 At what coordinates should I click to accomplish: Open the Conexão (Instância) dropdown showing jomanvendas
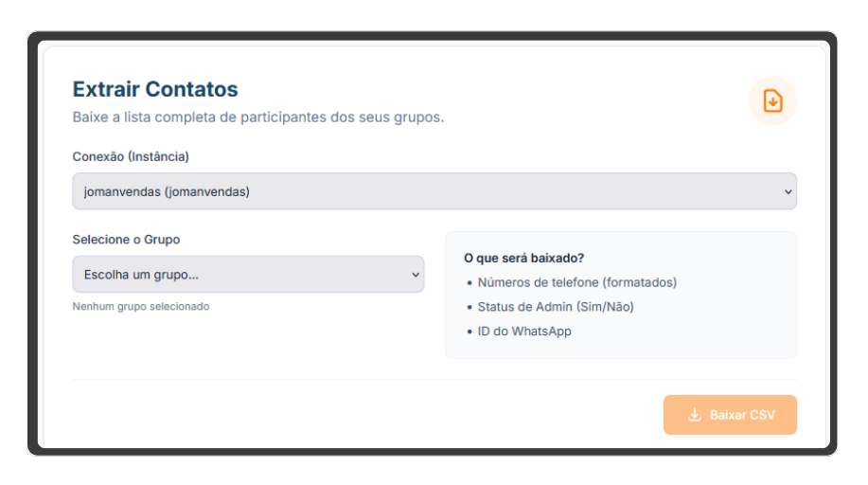pos(434,191)
